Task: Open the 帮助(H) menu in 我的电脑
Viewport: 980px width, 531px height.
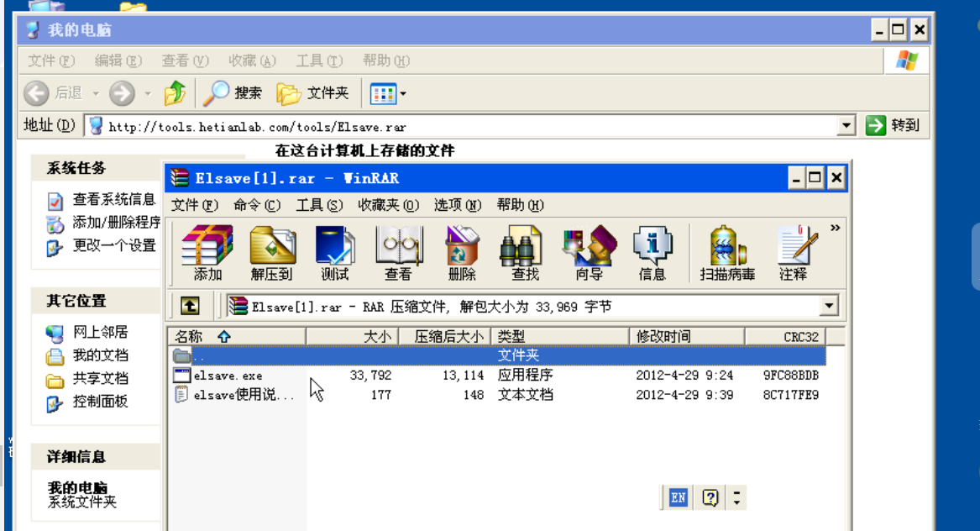Action: [x=386, y=60]
